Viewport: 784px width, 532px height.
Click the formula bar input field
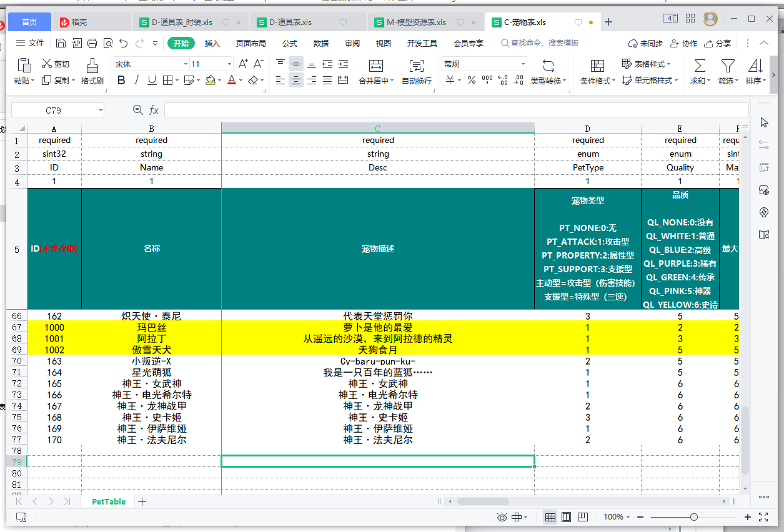pos(456,111)
